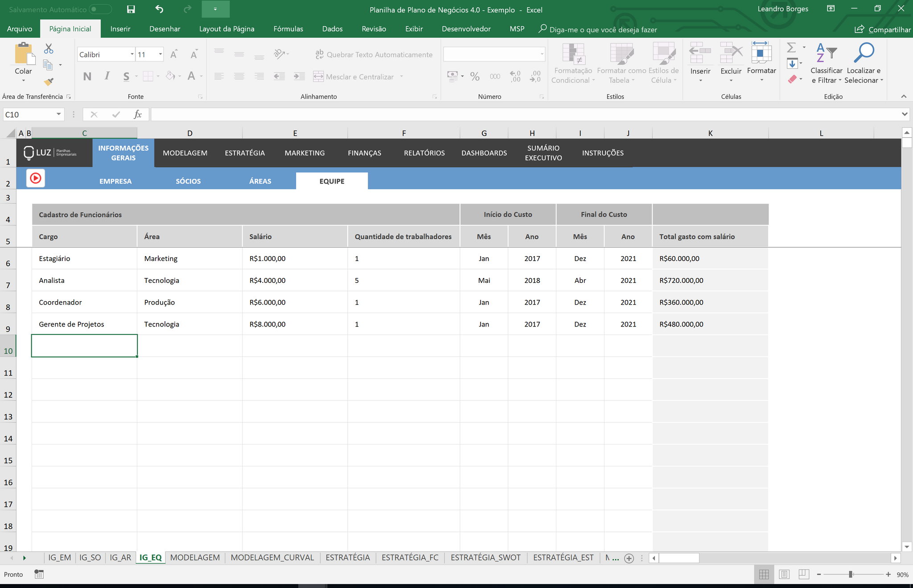Click the Cut scissors icon
The image size is (913, 588).
(x=49, y=49)
